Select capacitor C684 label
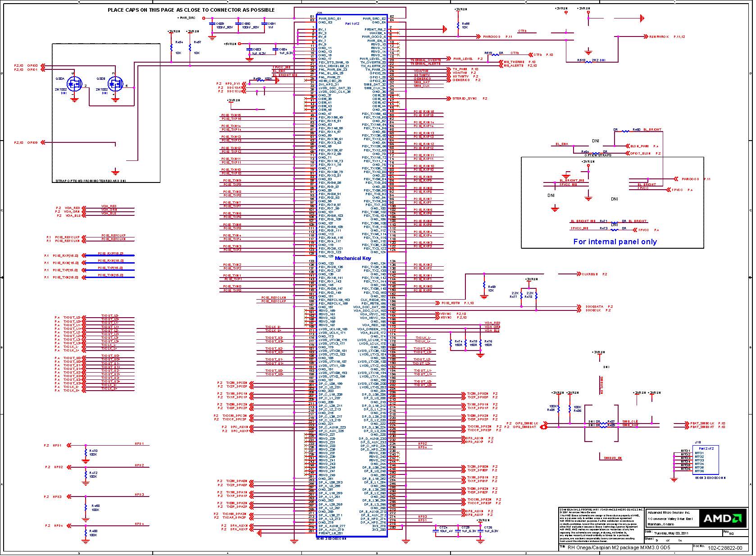The width and height of the screenshot is (756, 556). pyautogui.click(x=283, y=49)
